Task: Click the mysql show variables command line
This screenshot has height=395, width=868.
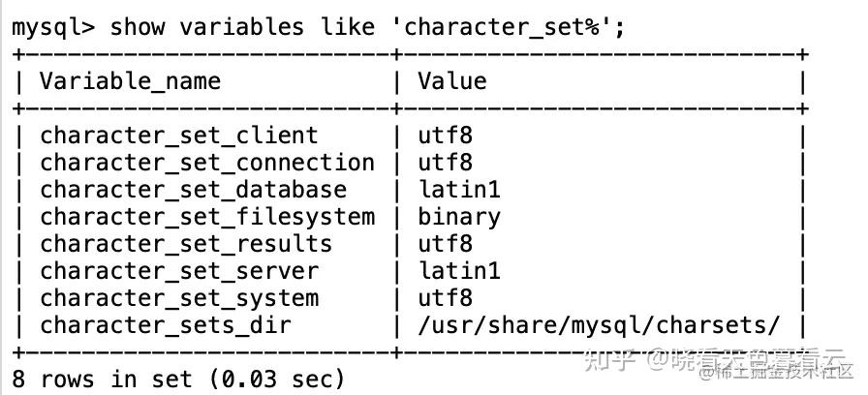Action: pos(319,28)
